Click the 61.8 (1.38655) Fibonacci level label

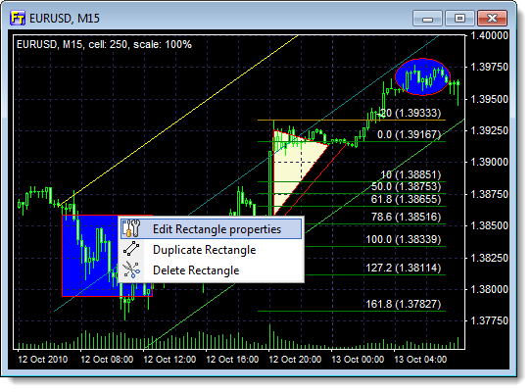coord(406,199)
